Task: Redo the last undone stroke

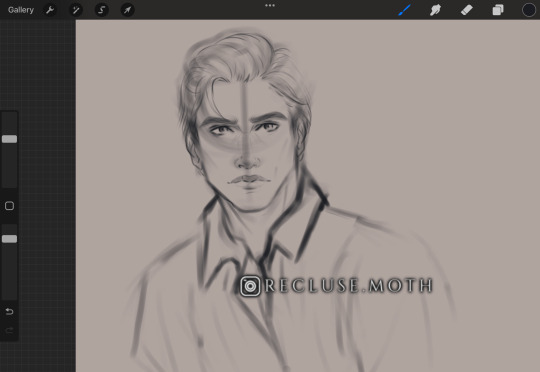Action: 9,331
